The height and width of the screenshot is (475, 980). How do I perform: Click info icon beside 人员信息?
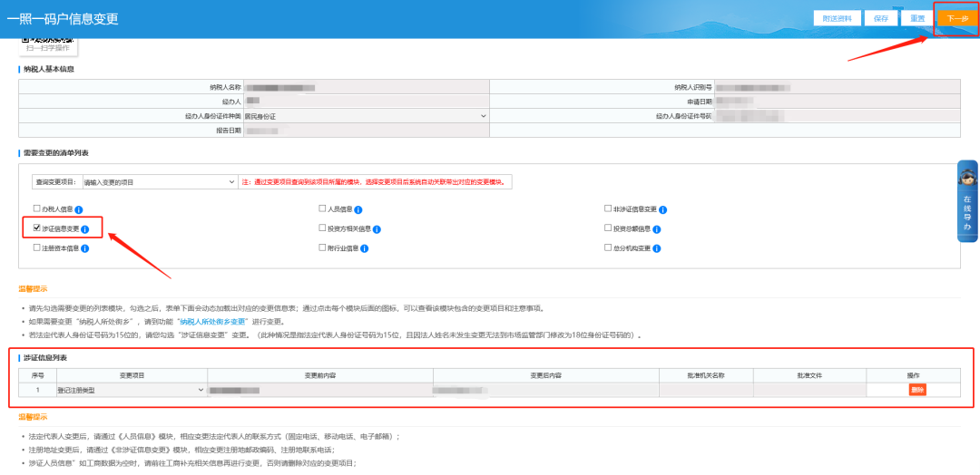point(358,210)
